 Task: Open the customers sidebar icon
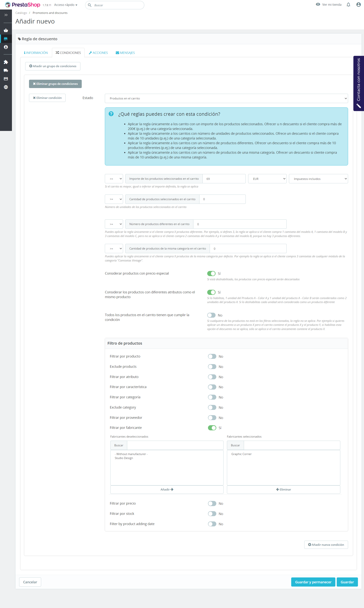point(6,47)
